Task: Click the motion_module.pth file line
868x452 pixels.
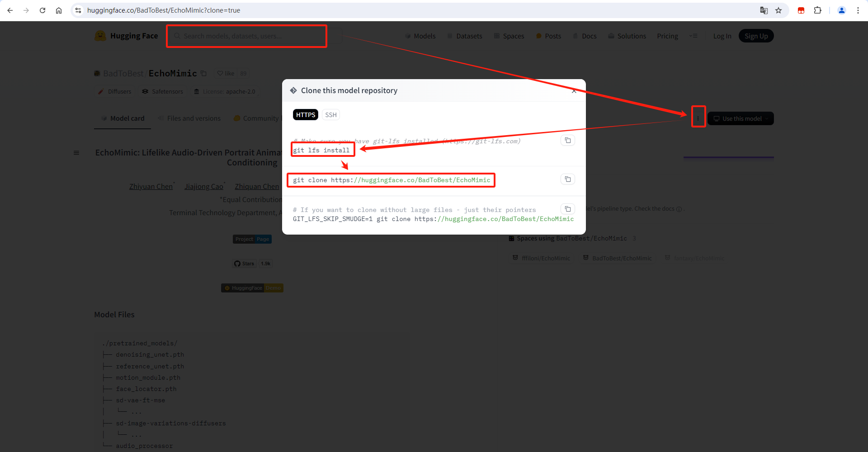Action: tap(148, 378)
